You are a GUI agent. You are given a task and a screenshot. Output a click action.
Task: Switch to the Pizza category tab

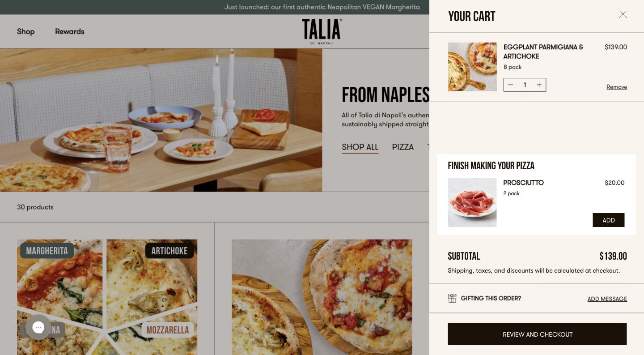[403, 147]
